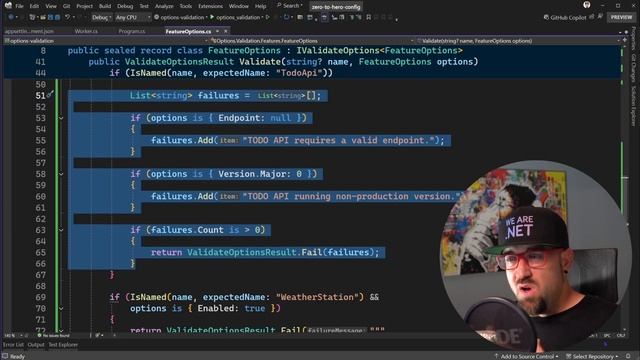Open the Build menu
Screen dimensions: 640x360
tap(105, 6)
